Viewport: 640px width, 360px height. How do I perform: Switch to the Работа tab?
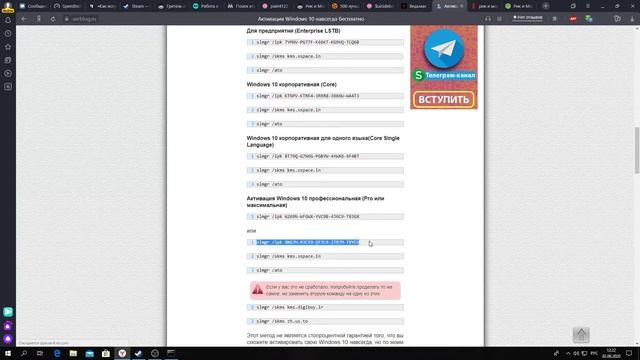[x=206, y=6]
